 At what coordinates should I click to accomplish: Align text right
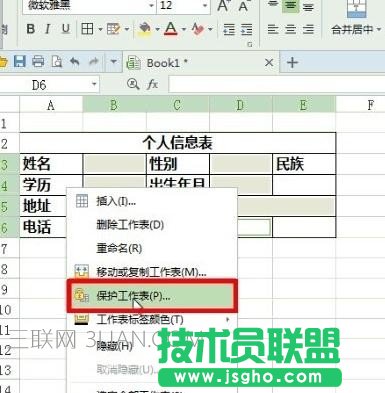(308, 29)
